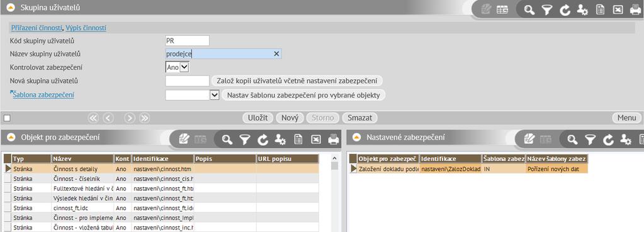The height and width of the screenshot is (232, 644).
Task: Sort by Typ column header
Action: click(x=31, y=158)
